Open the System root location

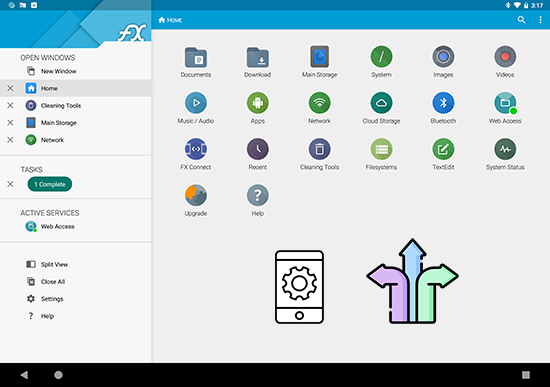click(381, 62)
